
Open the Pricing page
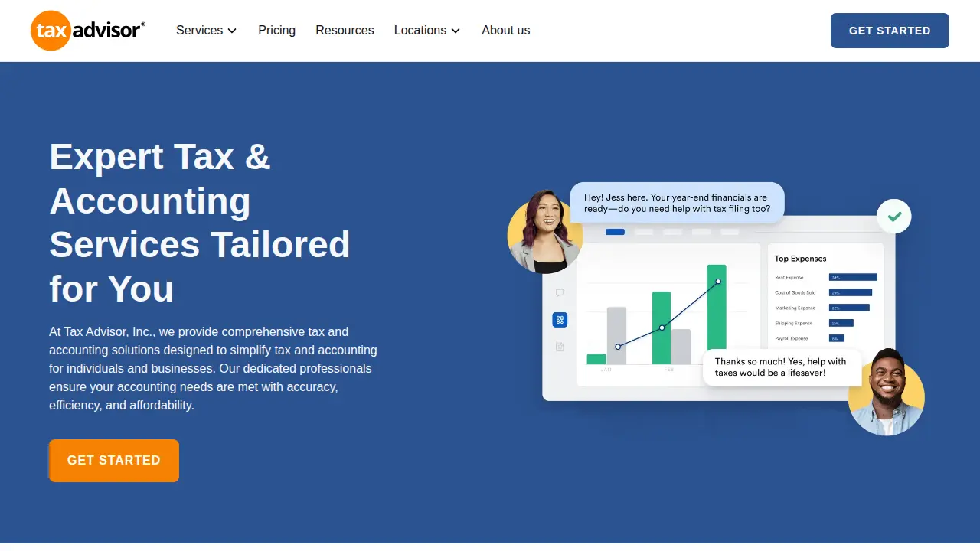tap(276, 31)
